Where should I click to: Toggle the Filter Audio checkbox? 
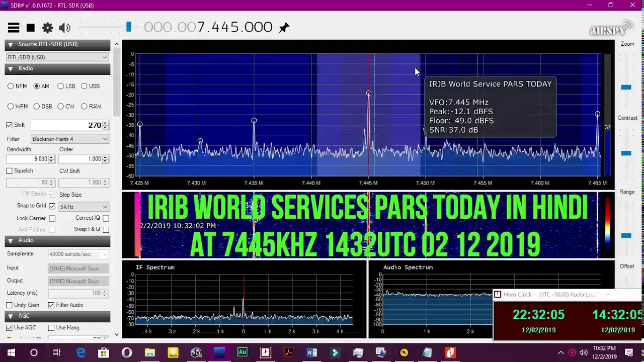click(x=51, y=305)
